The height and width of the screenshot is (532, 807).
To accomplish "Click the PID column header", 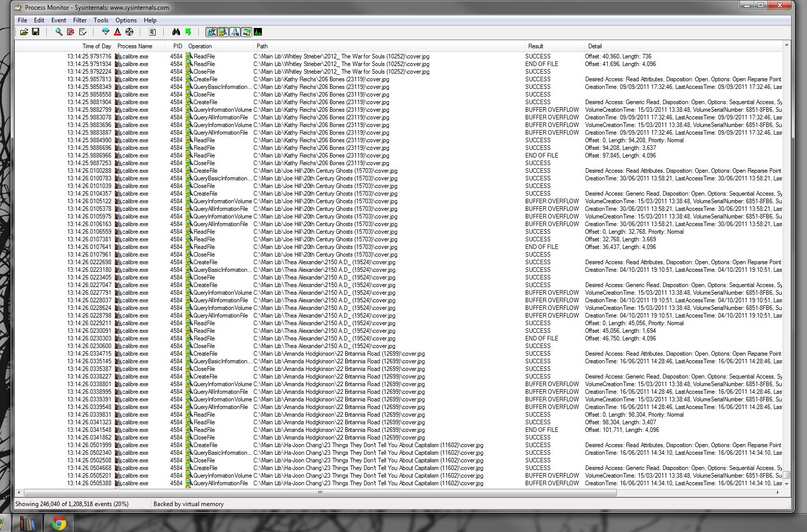I will (175, 46).
